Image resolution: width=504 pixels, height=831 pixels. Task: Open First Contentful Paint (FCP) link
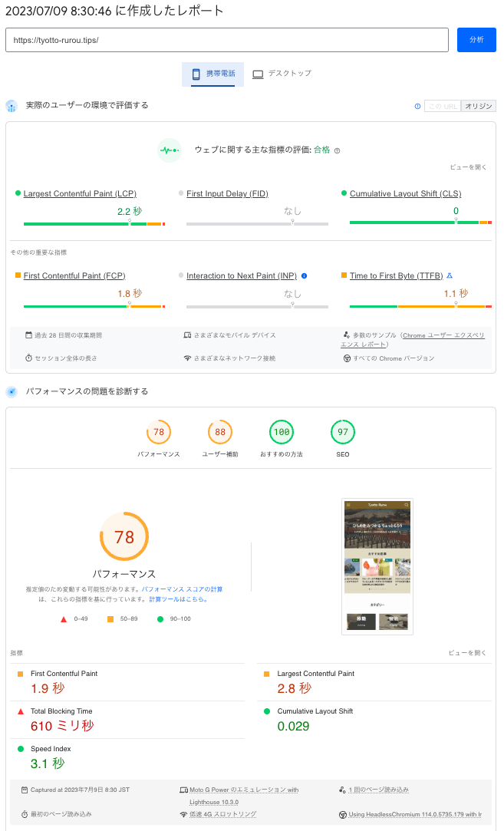point(74,275)
